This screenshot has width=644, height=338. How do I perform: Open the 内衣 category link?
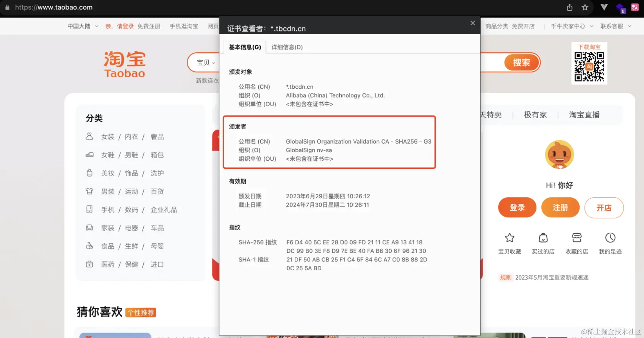point(131,136)
